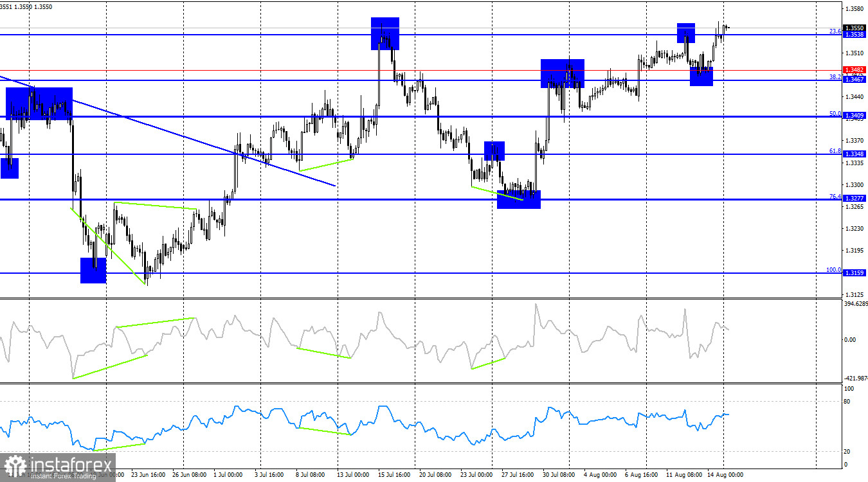
Task: Select the red 1.3482 price tag
Action: click(855, 69)
